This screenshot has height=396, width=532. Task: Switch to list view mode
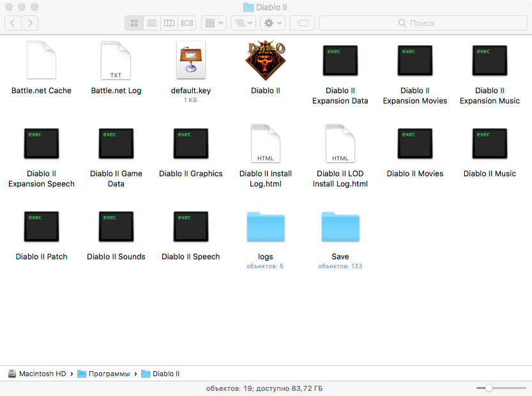pos(151,23)
